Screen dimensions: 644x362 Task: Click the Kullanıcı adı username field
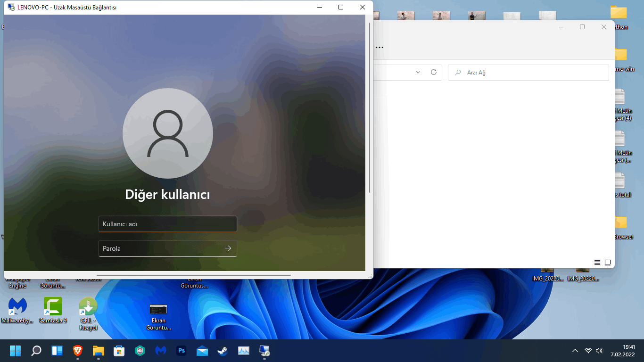pos(167,224)
